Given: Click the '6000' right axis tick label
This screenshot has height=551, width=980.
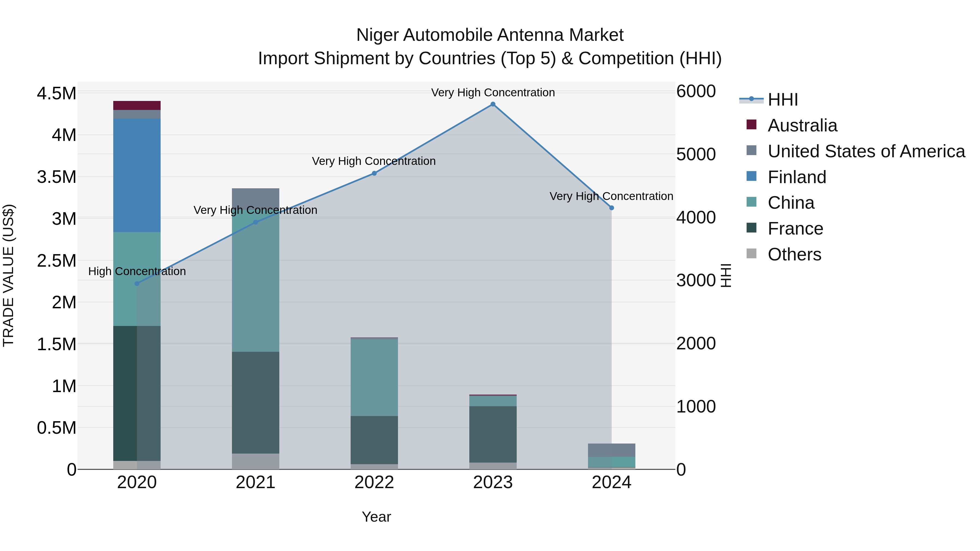Looking at the screenshot, I should [696, 91].
